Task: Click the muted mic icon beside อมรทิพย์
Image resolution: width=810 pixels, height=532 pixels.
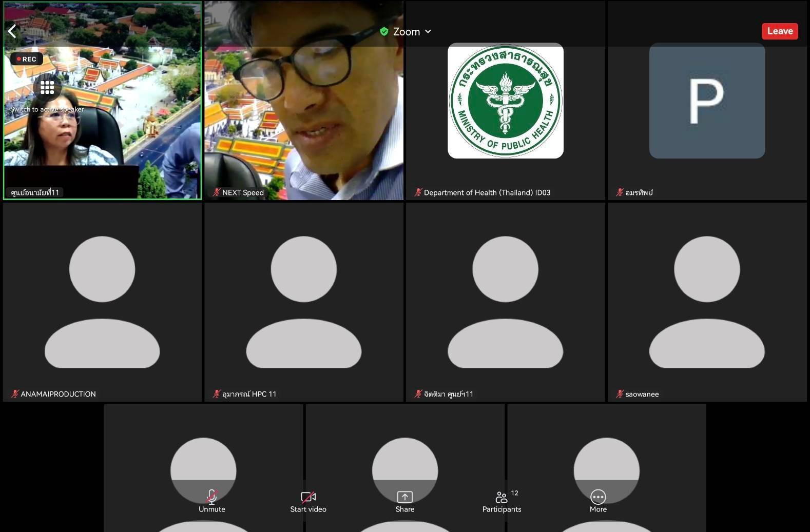Action: click(x=620, y=192)
